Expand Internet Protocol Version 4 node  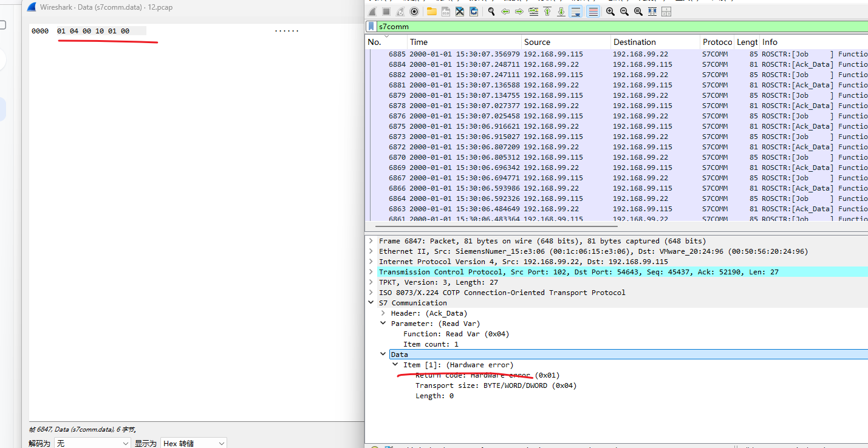(371, 262)
